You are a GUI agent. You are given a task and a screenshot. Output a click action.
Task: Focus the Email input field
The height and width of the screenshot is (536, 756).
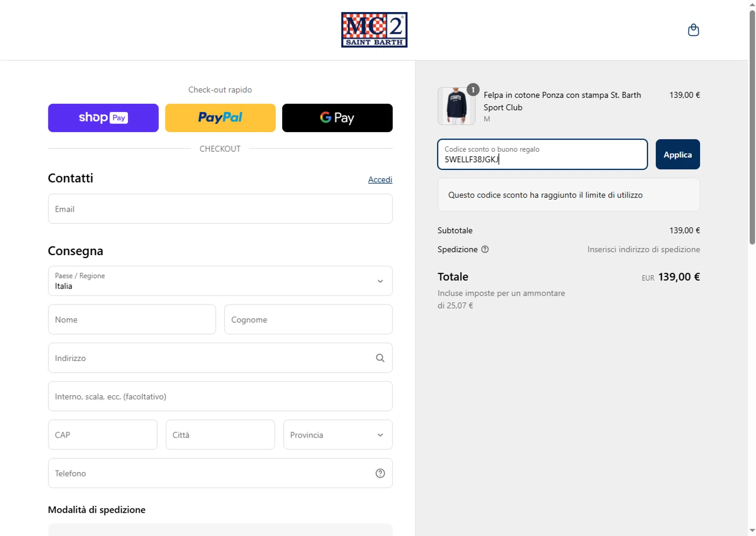[220, 209]
